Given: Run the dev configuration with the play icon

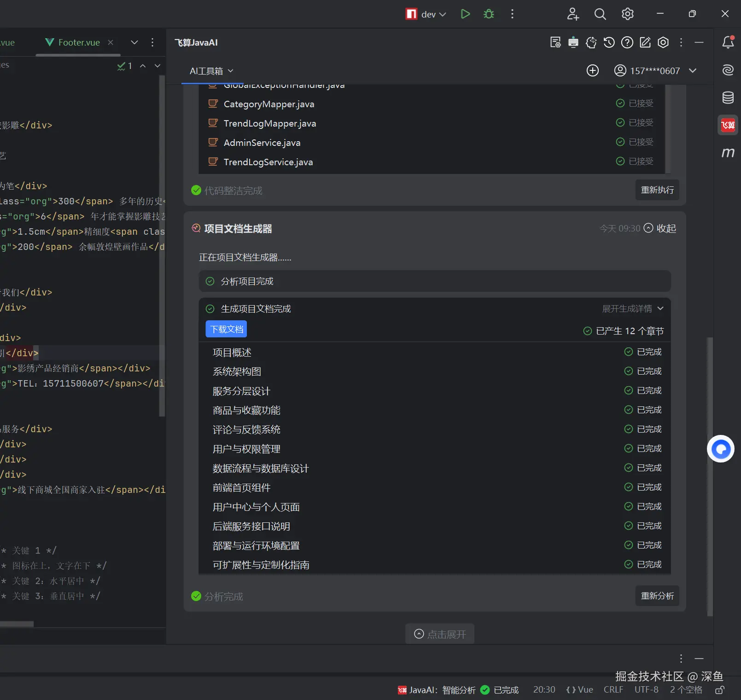Looking at the screenshot, I should [x=465, y=14].
